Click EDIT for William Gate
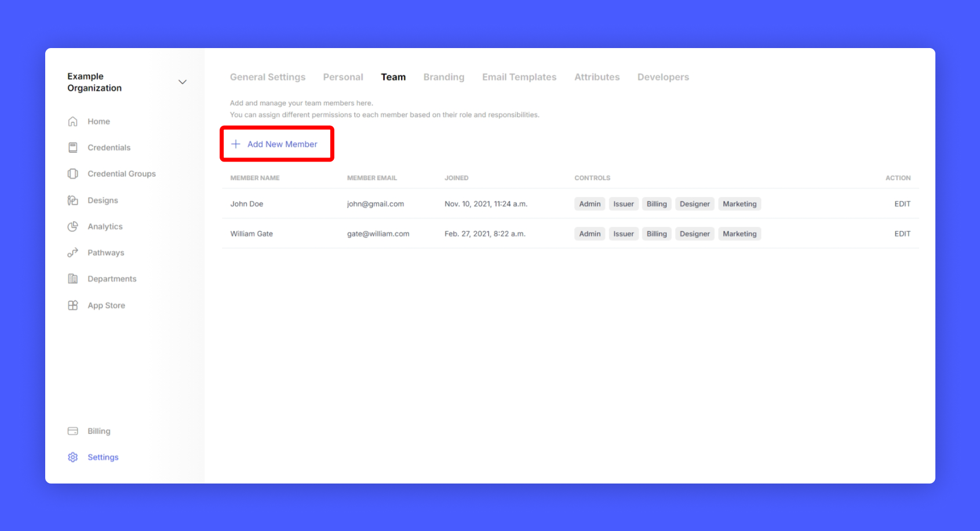This screenshot has height=531, width=980. tap(902, 234)
